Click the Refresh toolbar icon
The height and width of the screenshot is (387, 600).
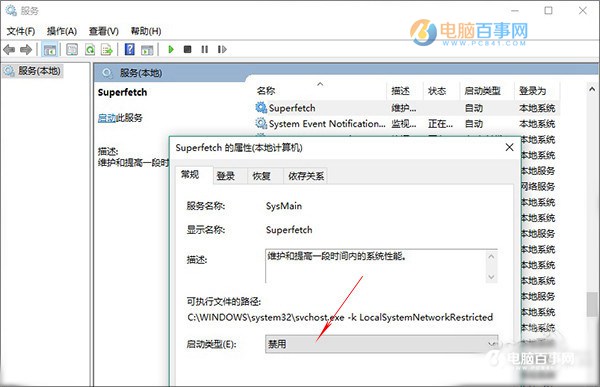pyautogui.click(x=90, y=49)
